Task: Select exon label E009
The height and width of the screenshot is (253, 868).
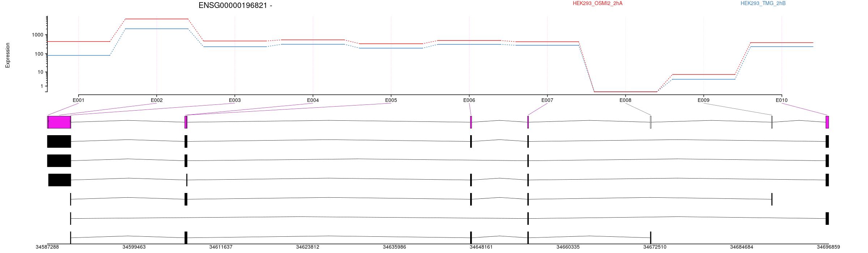Action: pos(703,100)
